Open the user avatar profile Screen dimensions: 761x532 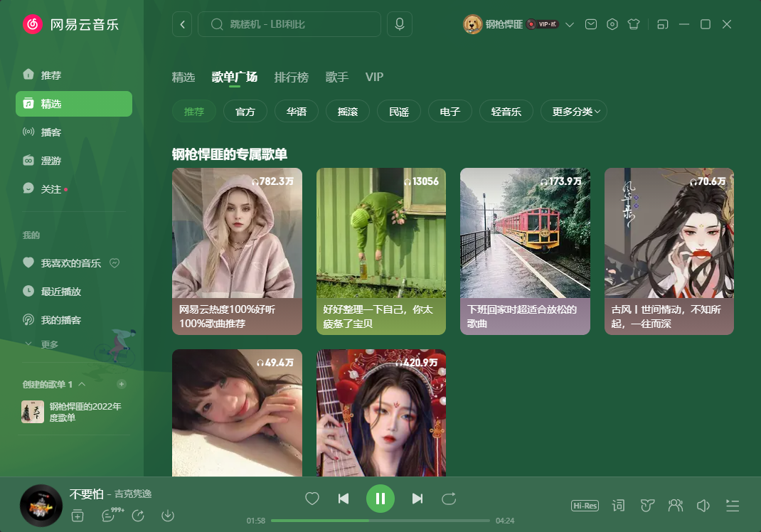tap(472, 24)
